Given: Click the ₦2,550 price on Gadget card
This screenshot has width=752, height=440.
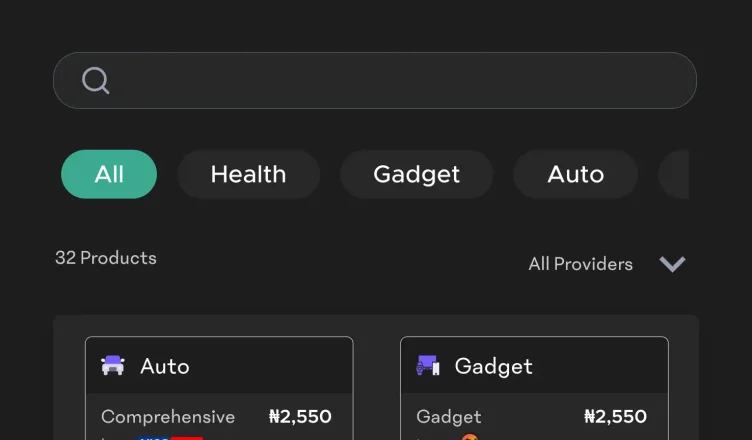Looking at the screenshot, I should [x=615, y=416].
